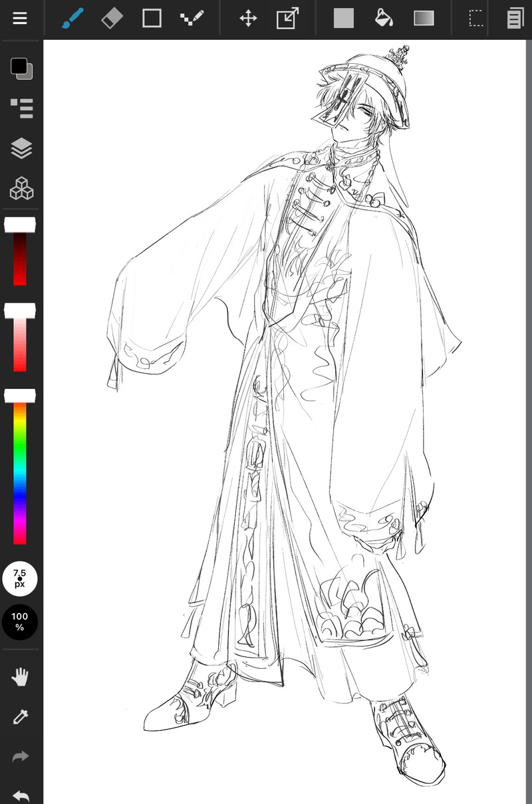This screenshot has width=532, height=804.
Task: Select the Move tool
Action: pyautogui.click(x=248, y=18)
